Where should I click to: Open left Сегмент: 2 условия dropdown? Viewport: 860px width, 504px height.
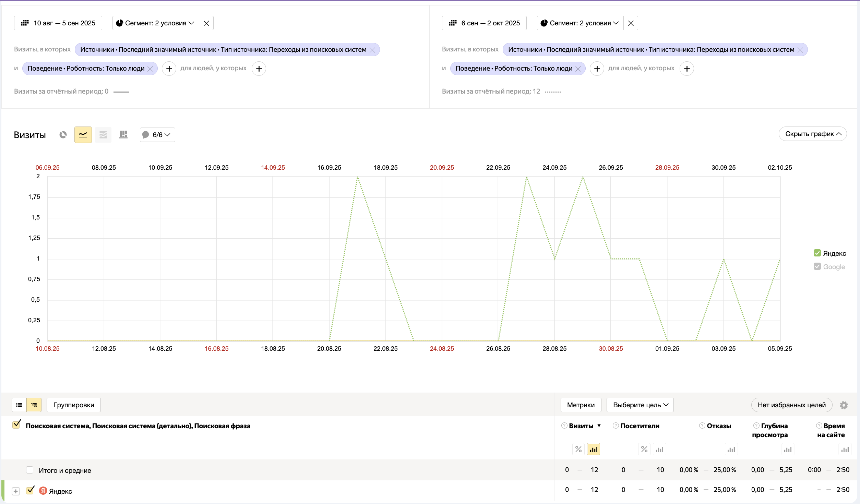156,23
